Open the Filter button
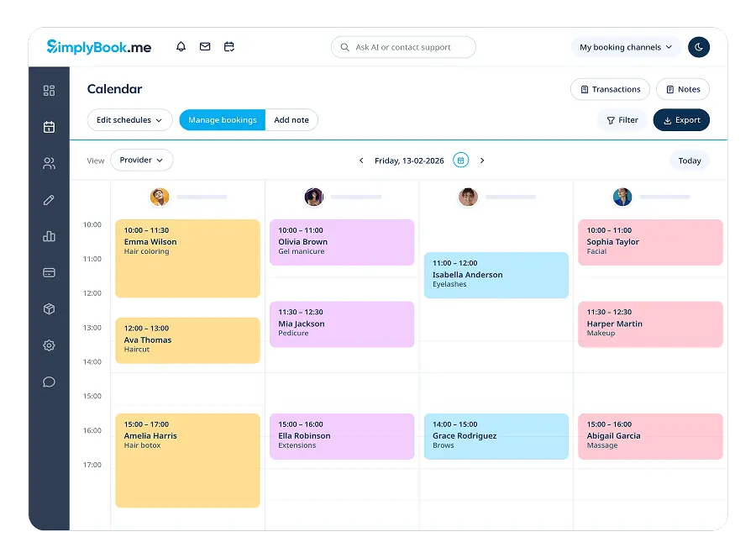Image resolution: width=756 pixels, height=558 pixels. coord(622,120)
